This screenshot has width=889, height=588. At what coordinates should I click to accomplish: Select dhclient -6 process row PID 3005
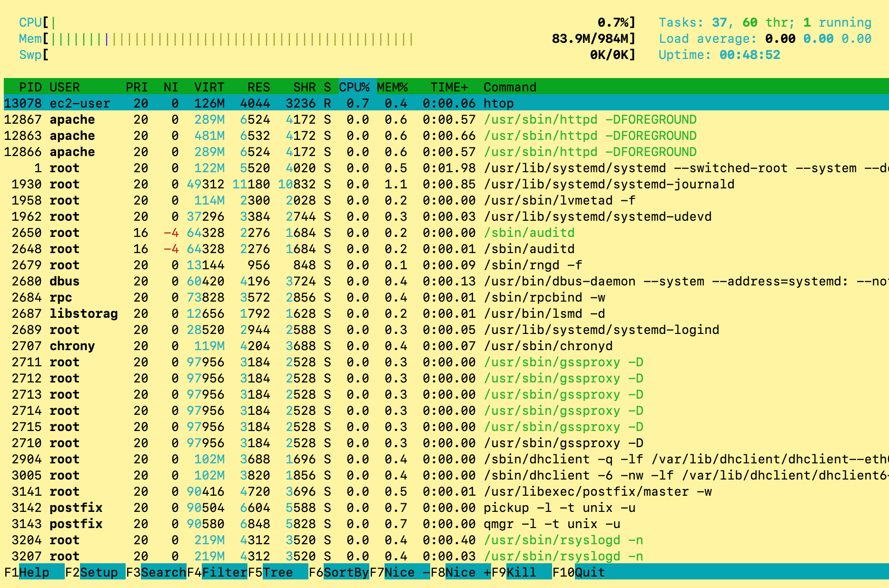(446, 475)
